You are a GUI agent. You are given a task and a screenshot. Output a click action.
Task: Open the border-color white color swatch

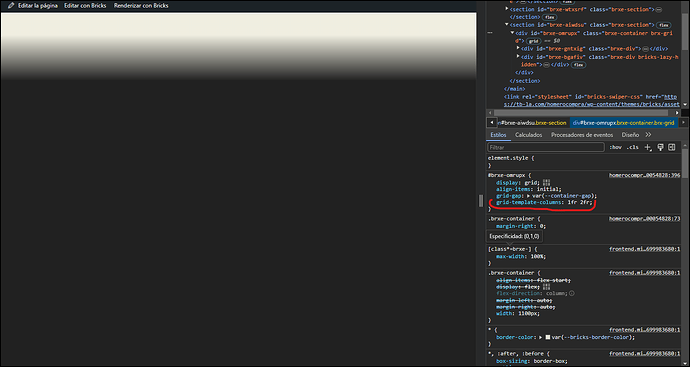point(547,338)
